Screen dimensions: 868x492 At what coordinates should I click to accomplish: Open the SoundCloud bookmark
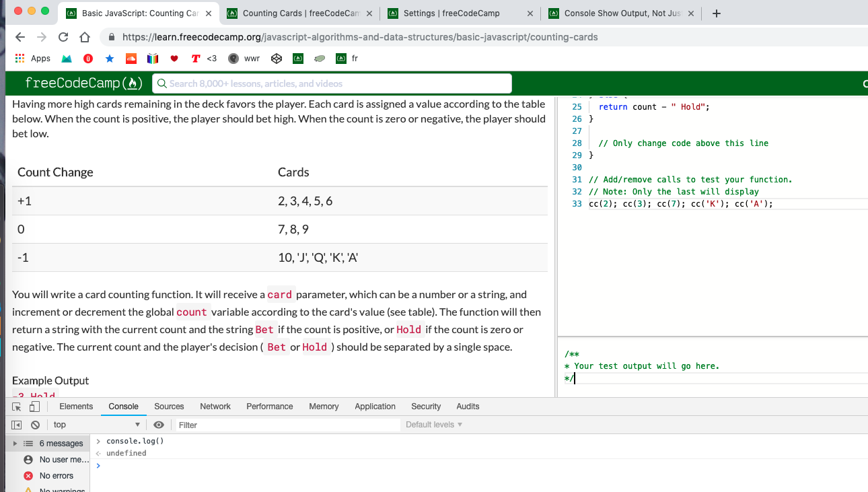pos(131,59)
